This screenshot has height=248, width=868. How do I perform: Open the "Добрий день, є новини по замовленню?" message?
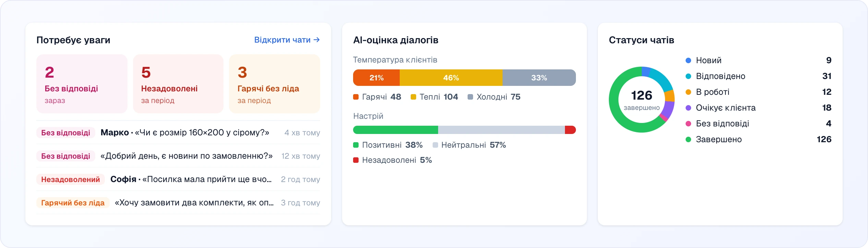tap(178, 156)
